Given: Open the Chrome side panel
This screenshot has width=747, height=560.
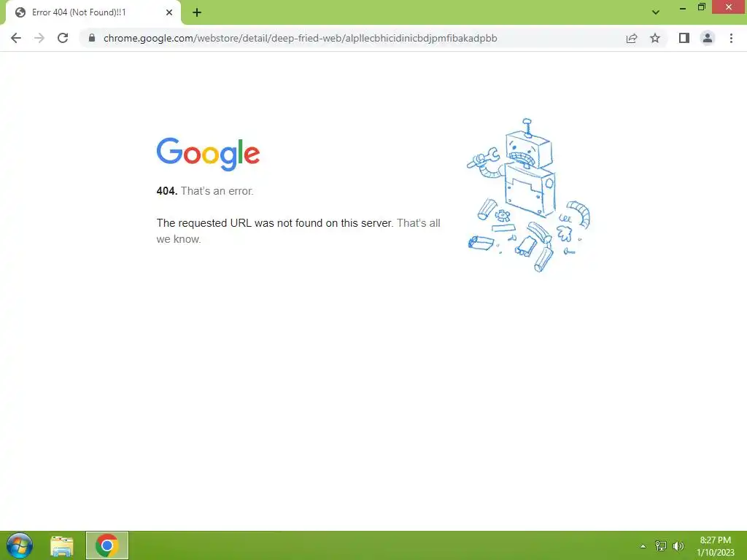Looking at the screenshot, I should [x=684, y=38].
